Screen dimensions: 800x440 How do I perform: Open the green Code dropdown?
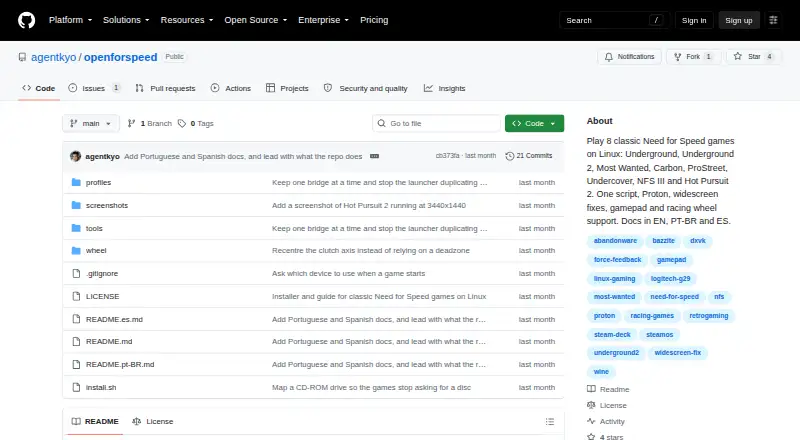coord(534,124)
